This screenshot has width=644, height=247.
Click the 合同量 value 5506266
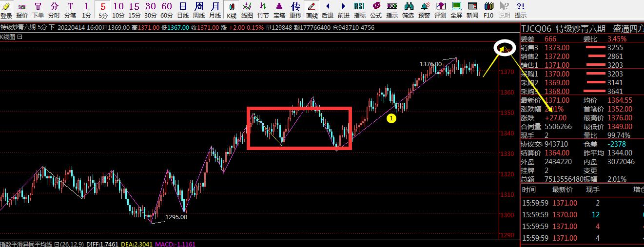point(558,126)
